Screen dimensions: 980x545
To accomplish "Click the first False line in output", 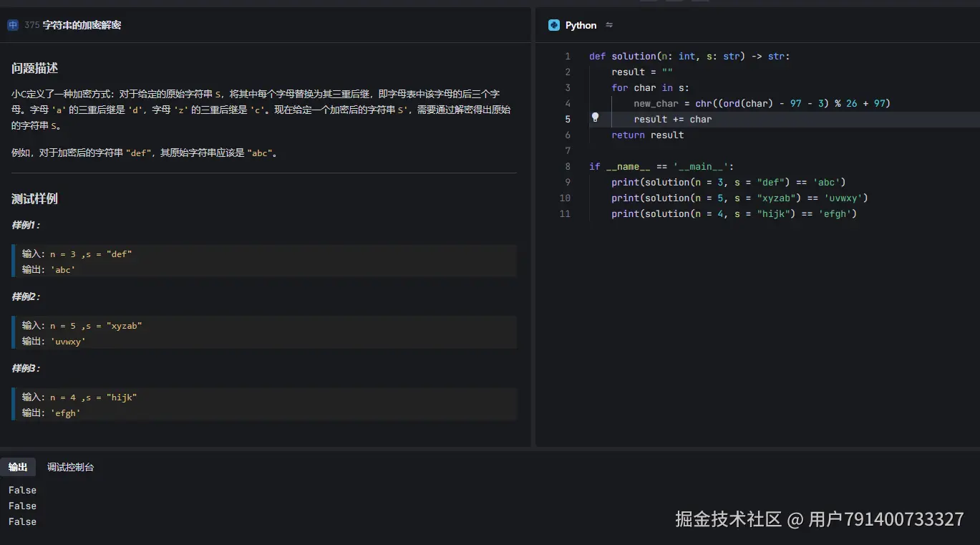I will pos(22,490).
